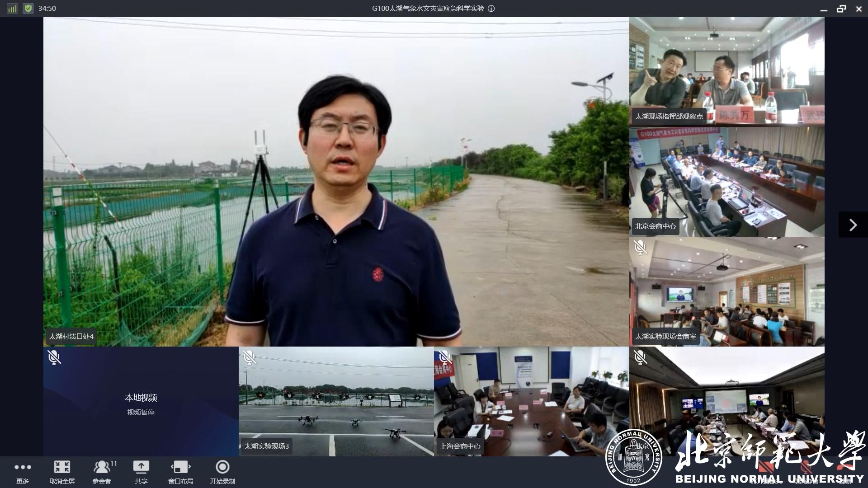
Task: Click muted mic on 本地视频 tile
Action: (x=54, y=357)
